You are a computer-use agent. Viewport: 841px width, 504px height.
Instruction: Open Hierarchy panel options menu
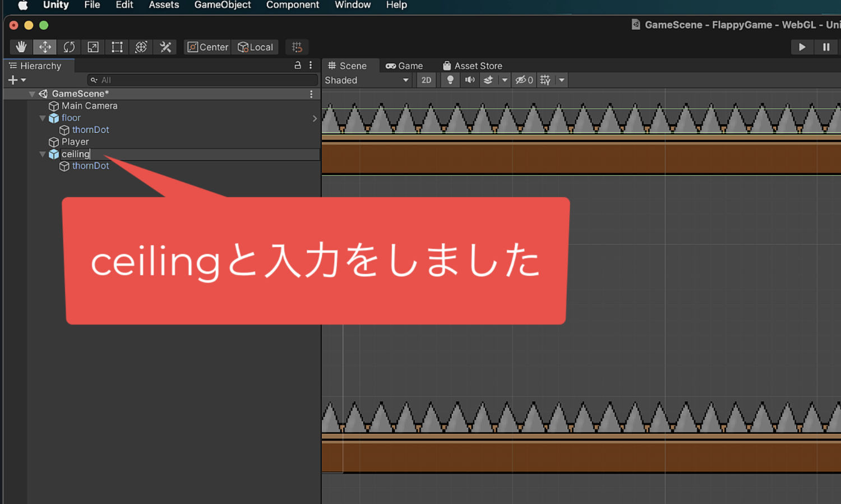(x=311, y=65)
